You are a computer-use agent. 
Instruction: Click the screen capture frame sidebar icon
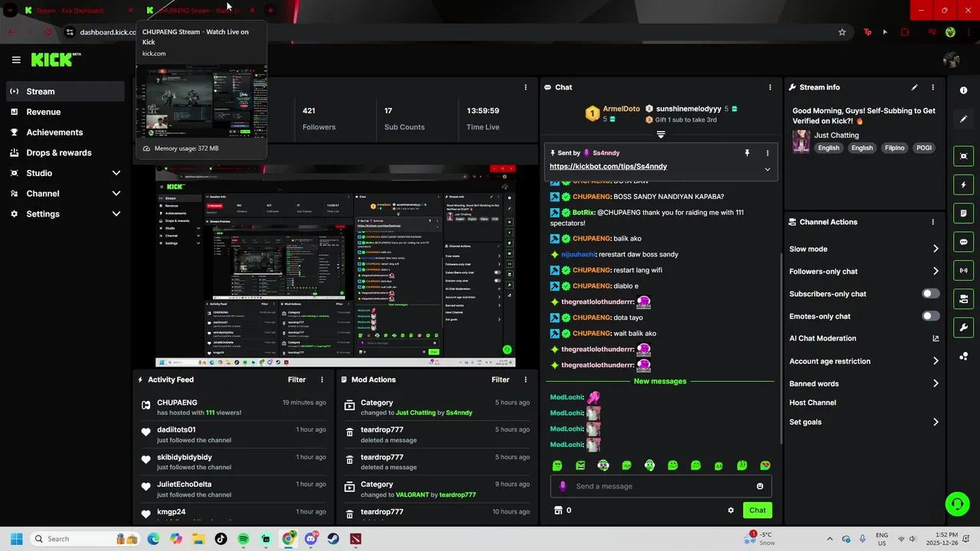click(963, 156)
